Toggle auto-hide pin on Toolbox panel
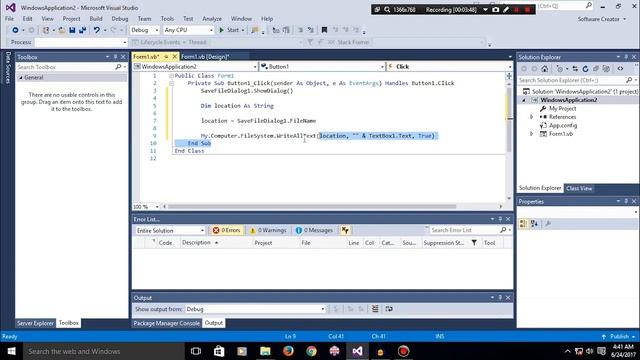The height and width of the screenshot is (360, 640). (115, 57)
